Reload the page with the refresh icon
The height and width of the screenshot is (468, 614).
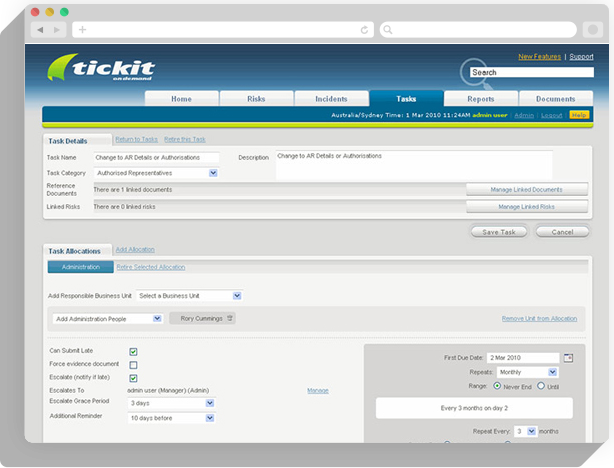coord(367,30)
